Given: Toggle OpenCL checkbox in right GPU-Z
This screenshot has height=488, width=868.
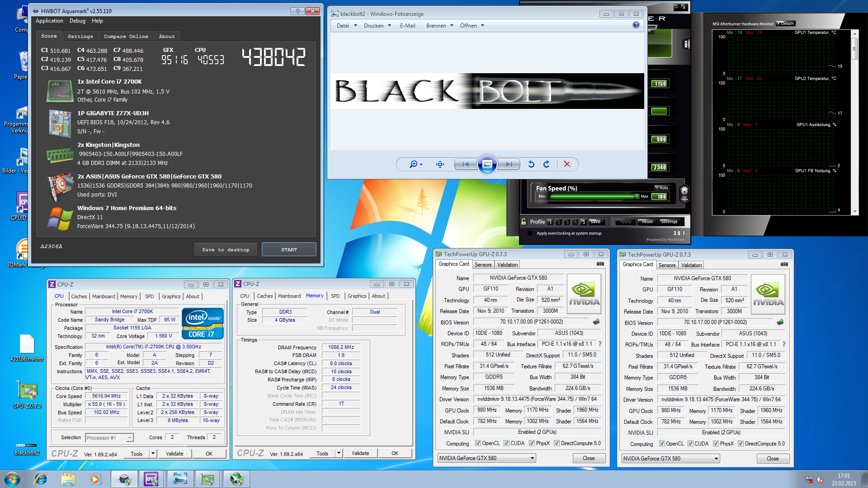Looking at the screenshot, I should pos(661,444).
